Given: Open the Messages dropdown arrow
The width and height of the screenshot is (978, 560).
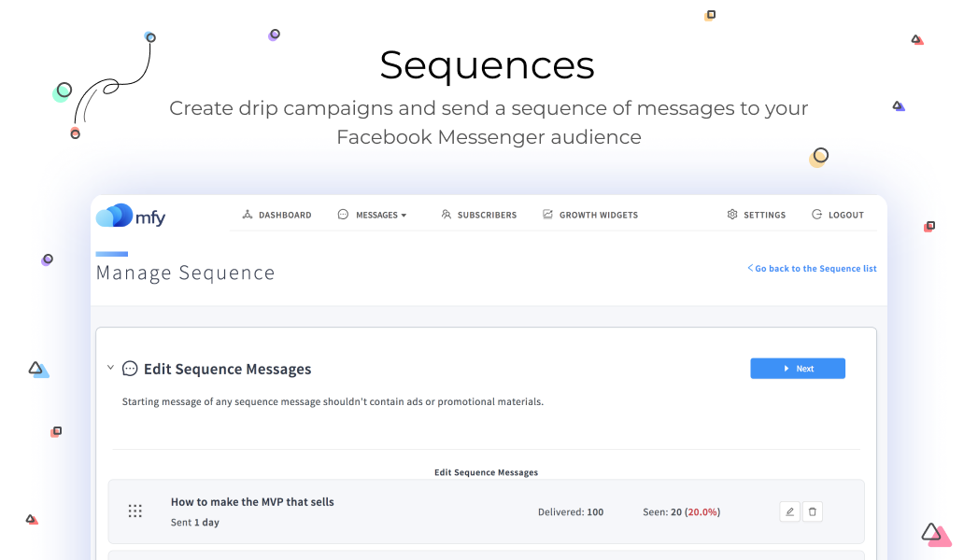Looking at the screenshot, I should (x=404, y=216).
